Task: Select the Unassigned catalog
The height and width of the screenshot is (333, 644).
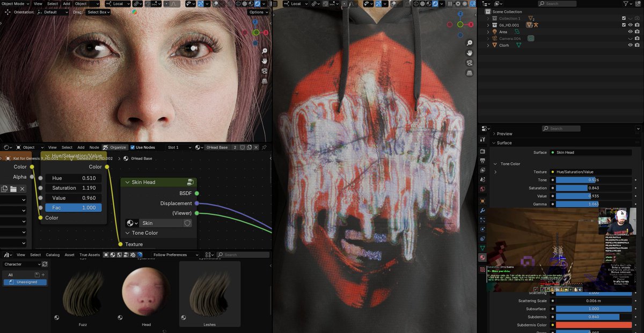Action: coord(25,282)
